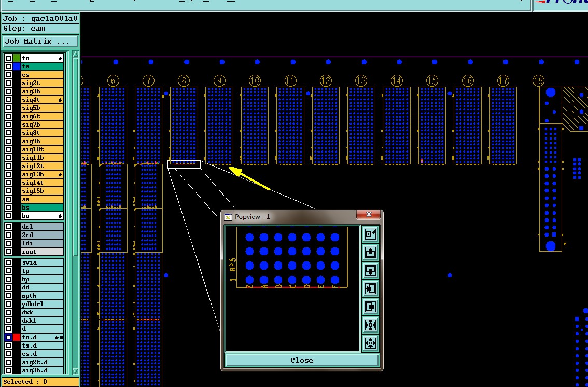Viewport: 588px width, 387px height.
Task: Enable the npth layer checkbox
Action: coord(8,296)
